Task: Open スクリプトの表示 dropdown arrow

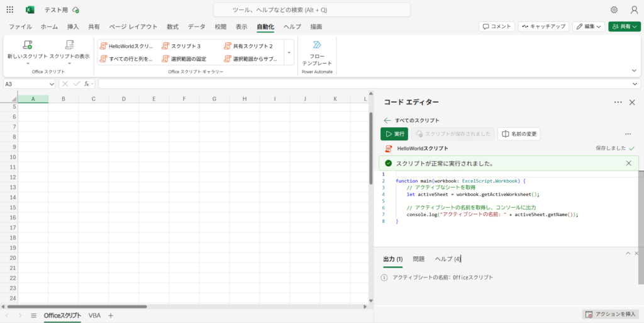Action: (69, 64)
